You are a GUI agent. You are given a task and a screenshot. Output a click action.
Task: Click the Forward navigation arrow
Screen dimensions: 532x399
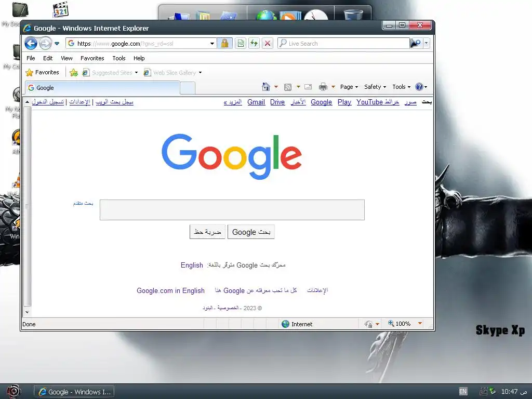tap(45, 44)
